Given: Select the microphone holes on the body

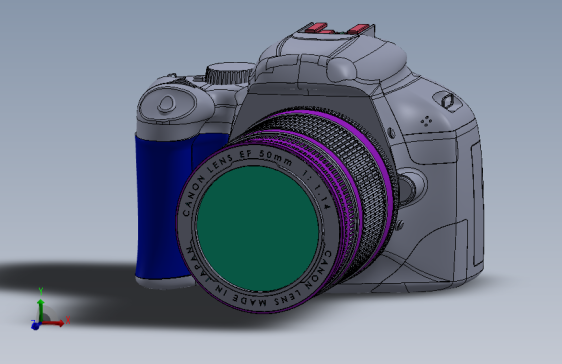Looking at the screenshot, I should [x=426, y=121].
